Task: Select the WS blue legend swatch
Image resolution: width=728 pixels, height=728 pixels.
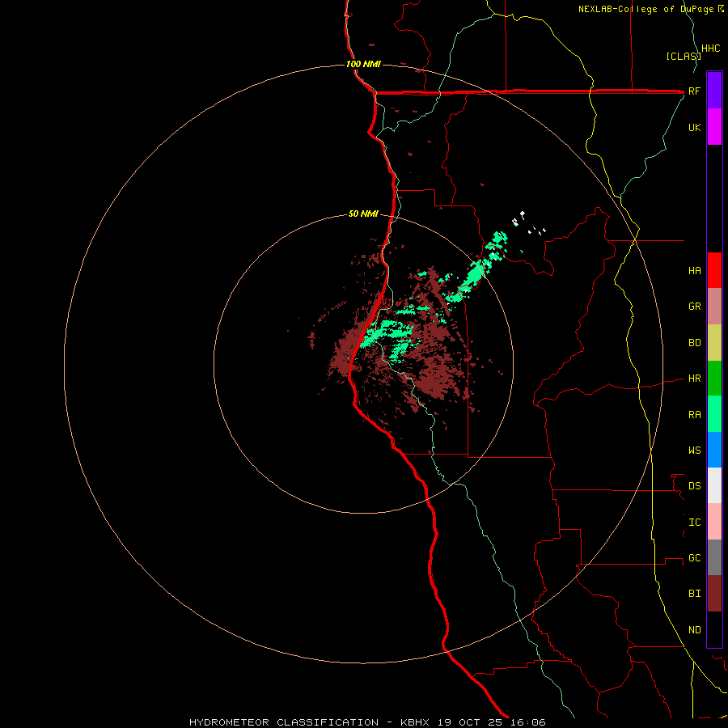Action: 714,450
